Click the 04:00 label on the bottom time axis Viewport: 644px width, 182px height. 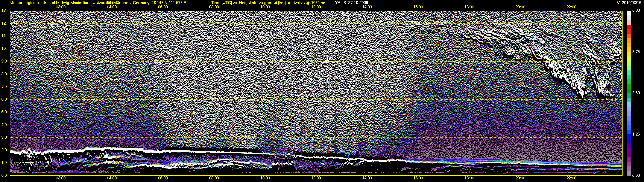tap(112, 178)
